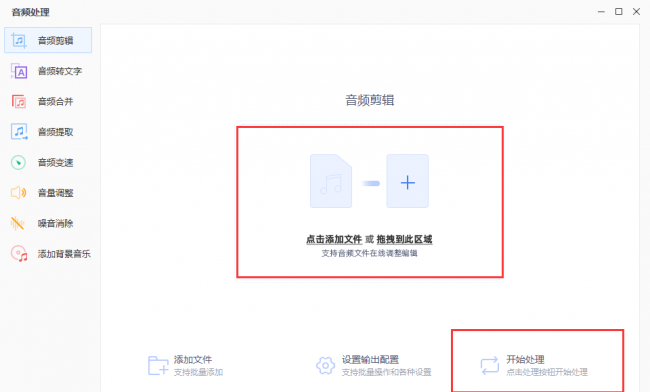Click the 音频剪辑 crop icon in sidebar

coord(19,41)
